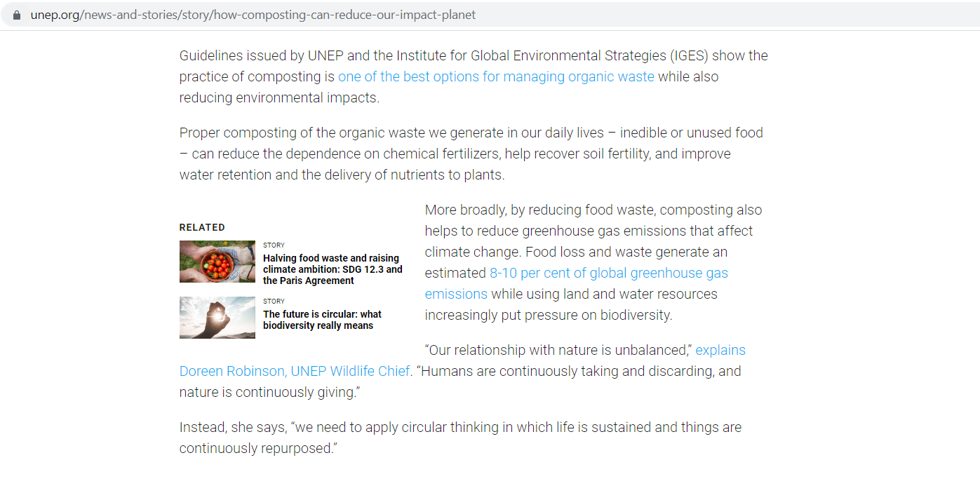Open the managing organic waste options link
This screenshot has width=980, height=500.
[x=496, y=76]
